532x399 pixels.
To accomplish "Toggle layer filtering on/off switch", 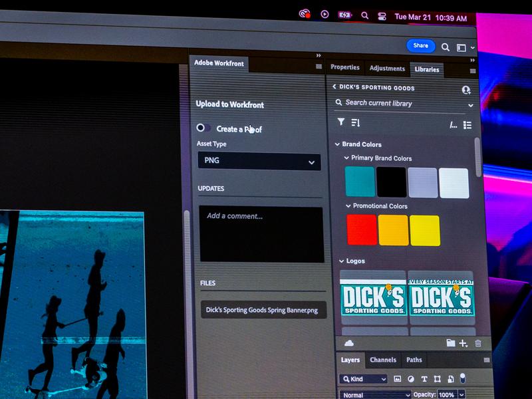I will [462, 378].
